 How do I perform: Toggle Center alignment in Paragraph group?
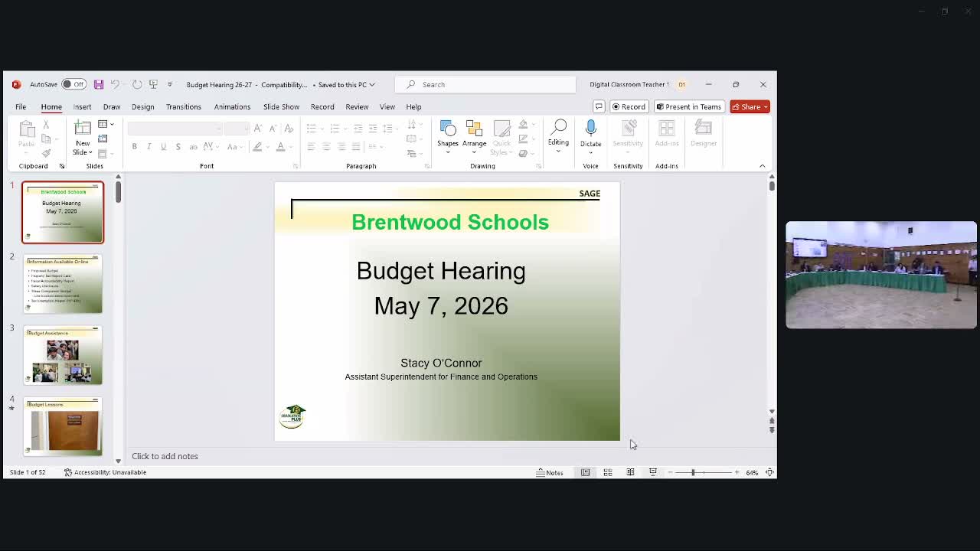tap(326, 146)
